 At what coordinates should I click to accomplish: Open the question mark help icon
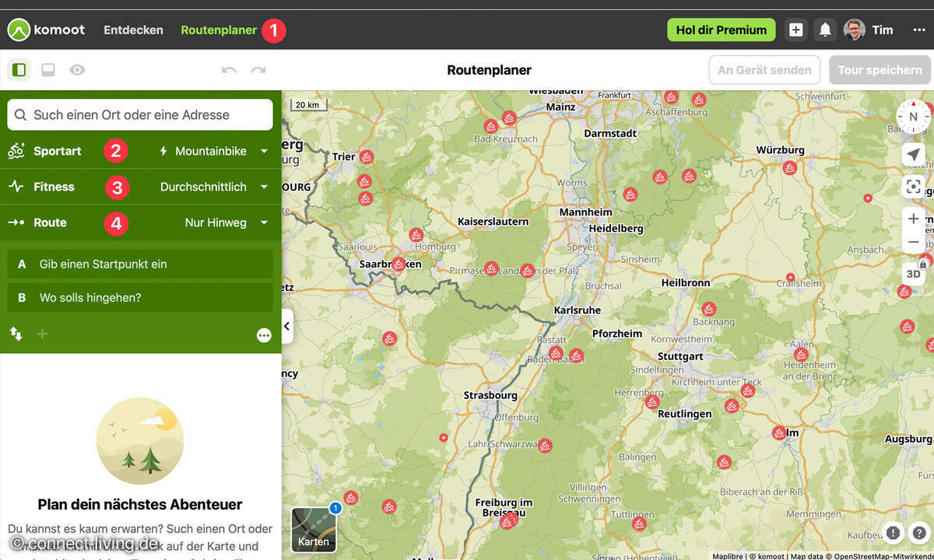point(919,533)
